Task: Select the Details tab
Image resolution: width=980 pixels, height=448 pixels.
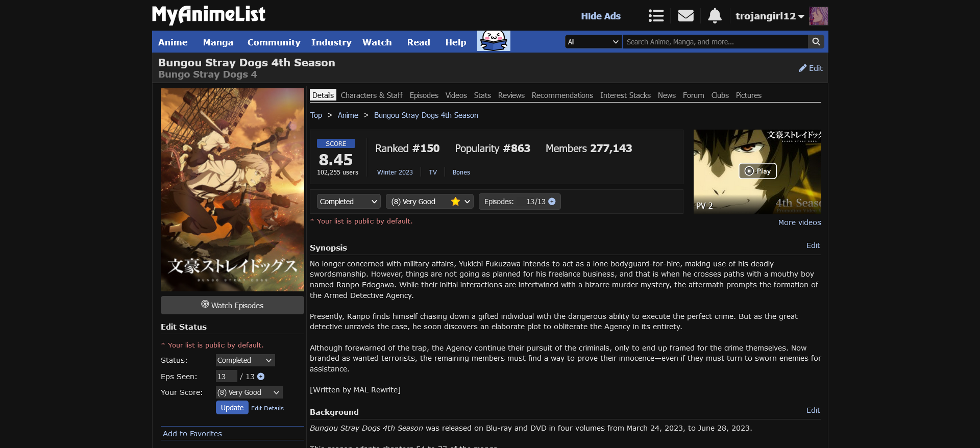Action: pyautogui.click(x=323, y=95)
